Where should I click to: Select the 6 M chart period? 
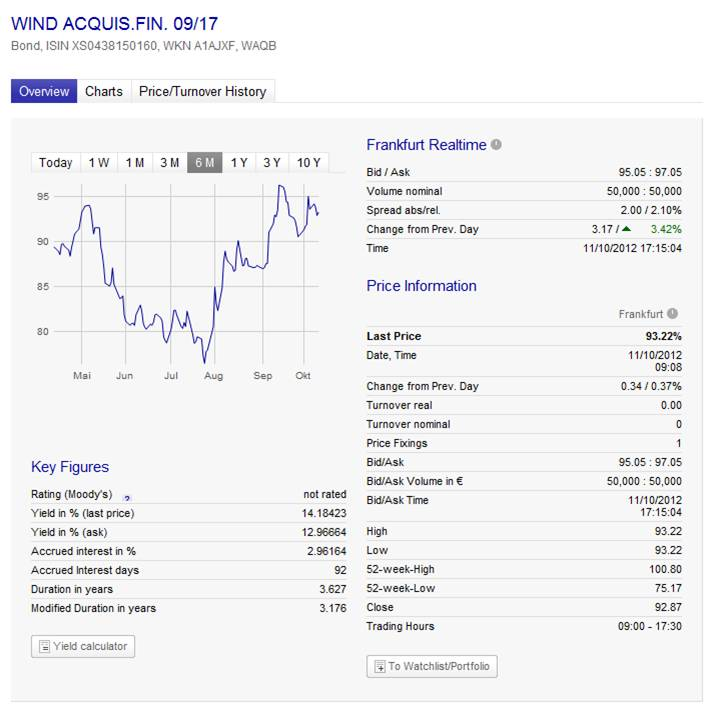click(205, 163)
